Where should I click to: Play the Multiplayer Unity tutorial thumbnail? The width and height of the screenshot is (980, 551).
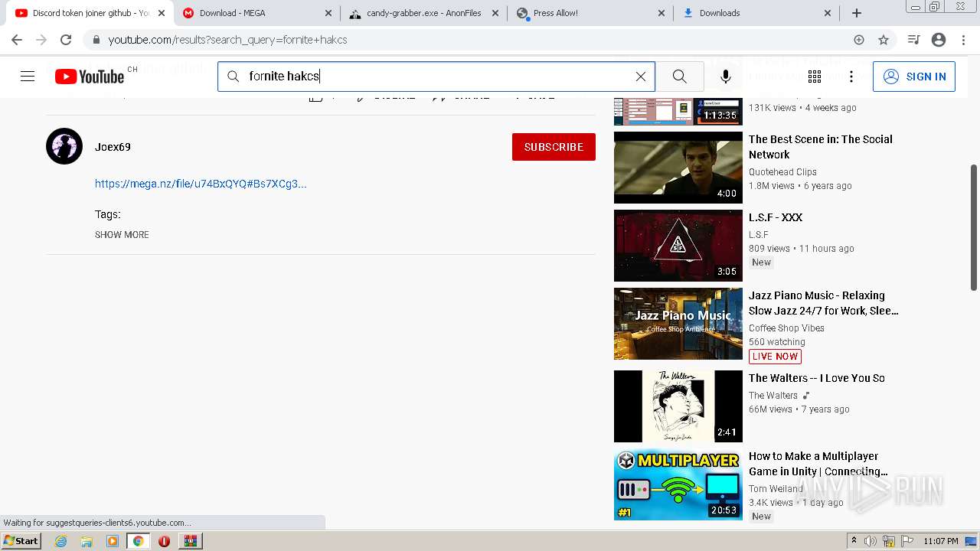678,484
